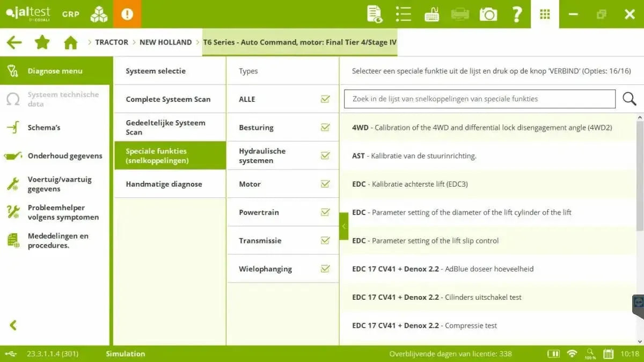
Task: Uncheck the Besturing type checkbox
Action: pyautogui.click(x=325, y=127)
